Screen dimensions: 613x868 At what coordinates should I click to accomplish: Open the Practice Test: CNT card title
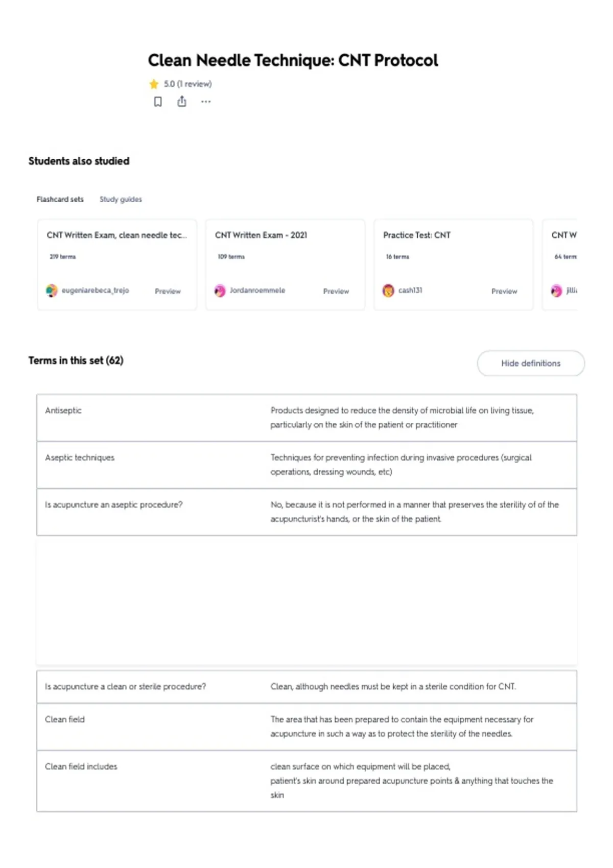click(x=417, y=235)
